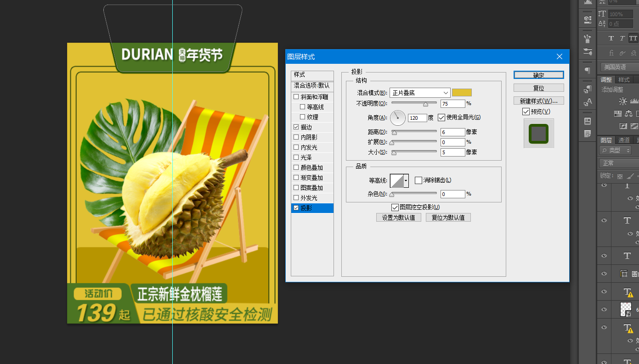Image resolution: width=639 pixels, height=364 pixels.
Task: Add a Hue/Saturation adjustment icon
Action: (x=618, y=113)
